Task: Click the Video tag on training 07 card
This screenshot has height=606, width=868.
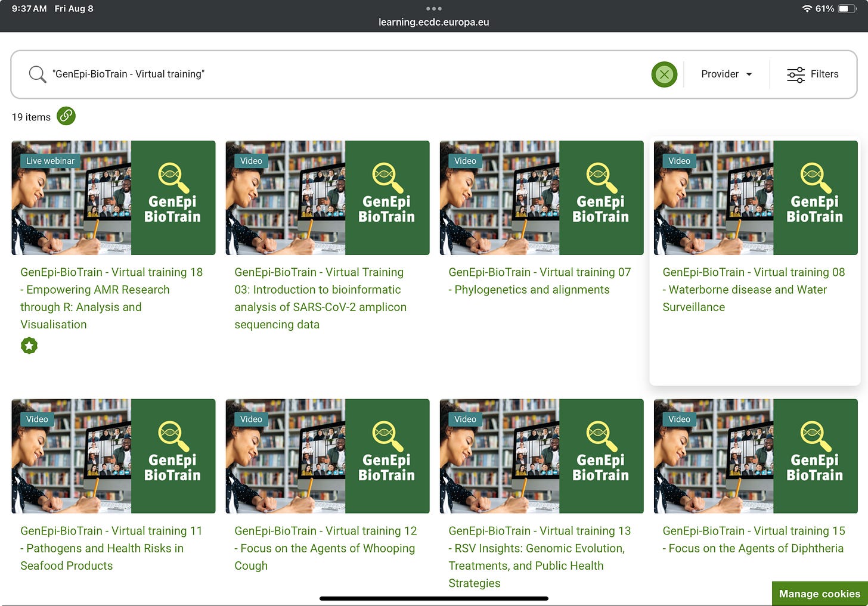Action: coord(465,161)
